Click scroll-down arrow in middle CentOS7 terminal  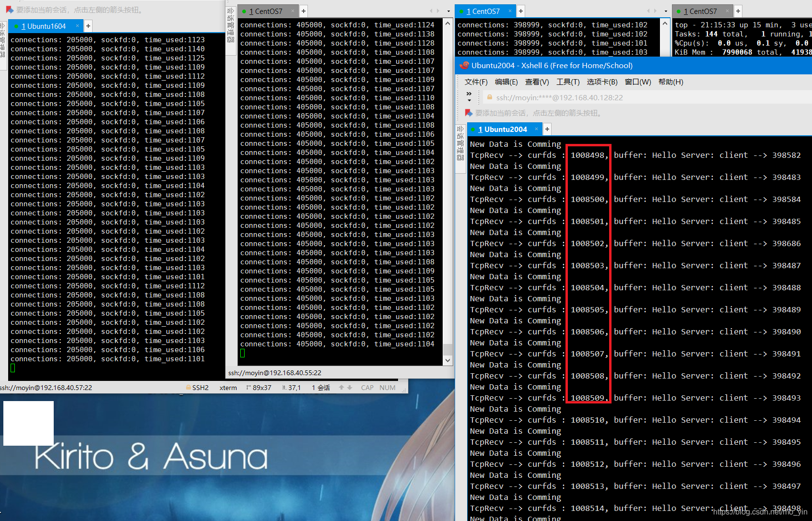(x=447, y=360)
